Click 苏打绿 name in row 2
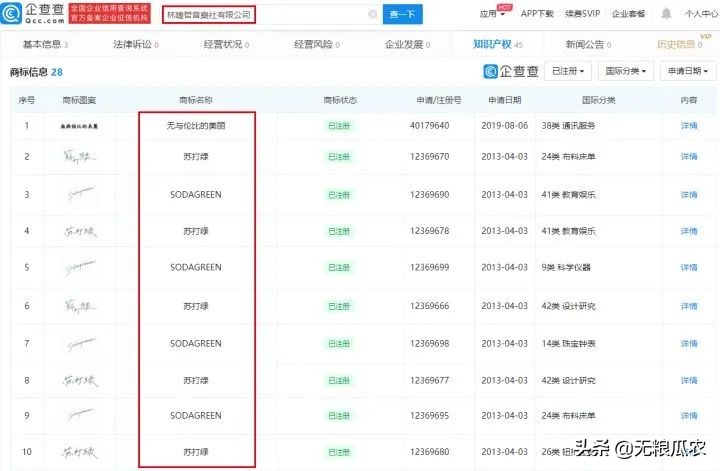Image resolution: width=720 pixels, height=471 pixels. 196,157
